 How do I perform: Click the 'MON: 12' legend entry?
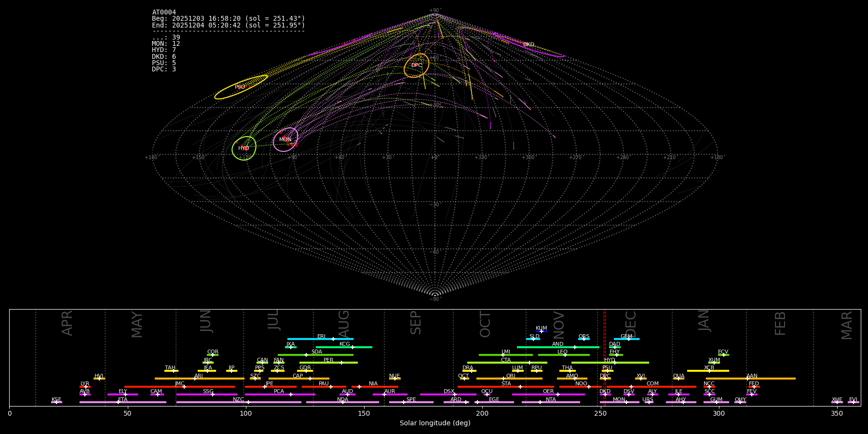coord(166,44)
